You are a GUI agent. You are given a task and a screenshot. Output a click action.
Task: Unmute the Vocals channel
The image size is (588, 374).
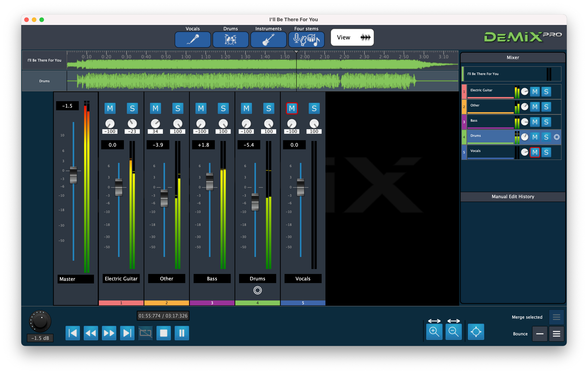coord(292,108)
